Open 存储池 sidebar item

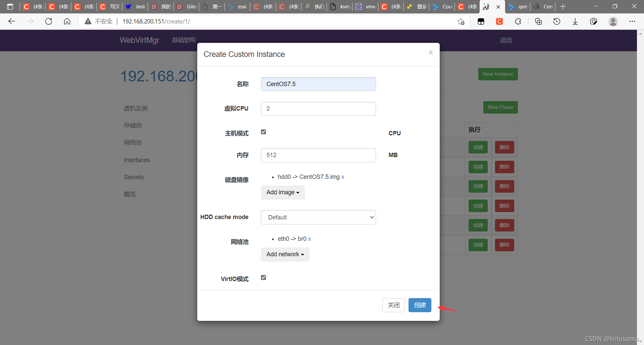pos(133,126)
